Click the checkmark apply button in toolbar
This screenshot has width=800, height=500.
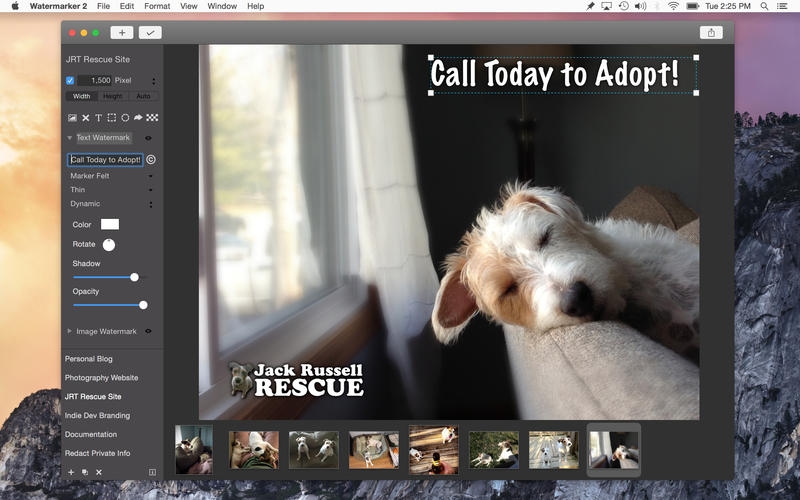tap(150, 33)
